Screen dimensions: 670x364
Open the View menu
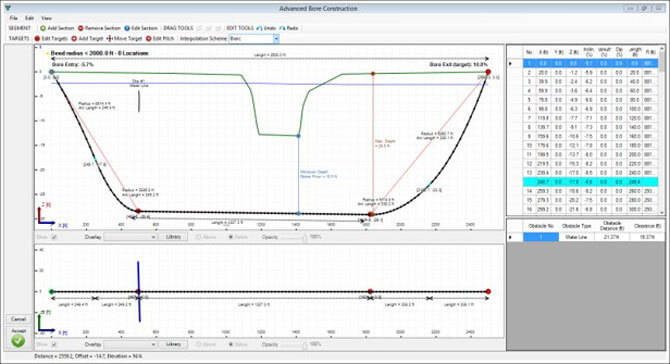coord(46,18)
